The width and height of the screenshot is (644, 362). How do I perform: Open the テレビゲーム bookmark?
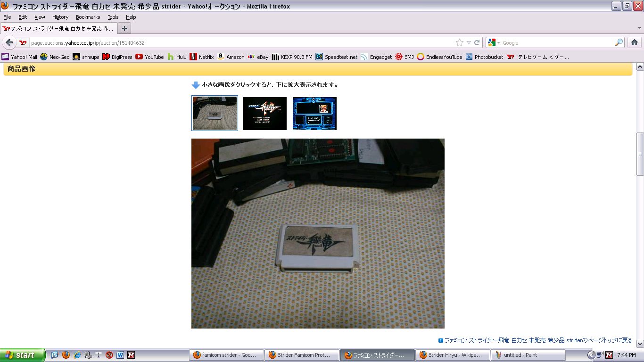pyautogui.click(x=538, y=57)
